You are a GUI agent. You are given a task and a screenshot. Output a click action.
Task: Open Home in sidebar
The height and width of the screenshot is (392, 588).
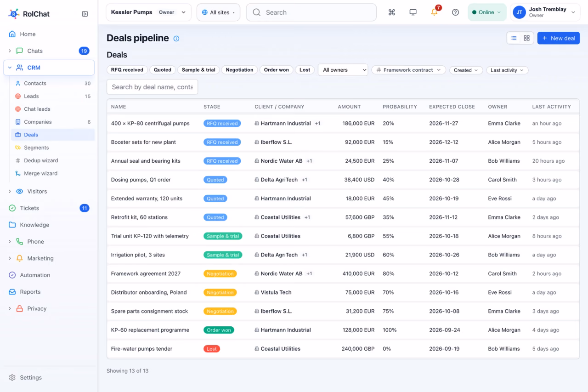[49, 34]
